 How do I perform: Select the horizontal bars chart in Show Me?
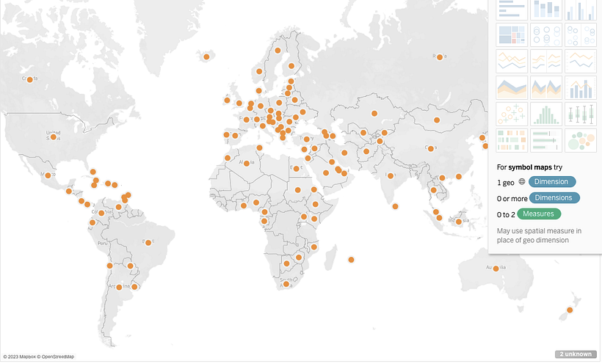(x=512, y=10)
